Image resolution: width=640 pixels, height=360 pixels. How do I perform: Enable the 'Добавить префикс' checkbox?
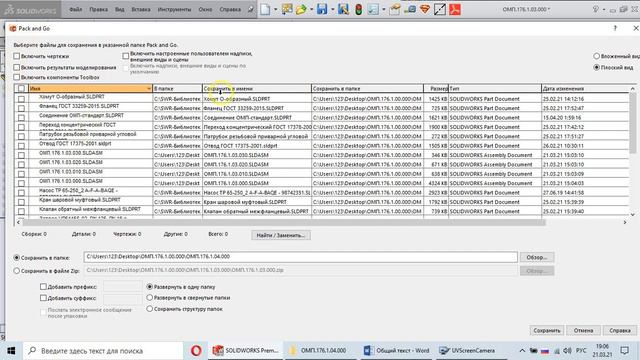click(43, 287)
